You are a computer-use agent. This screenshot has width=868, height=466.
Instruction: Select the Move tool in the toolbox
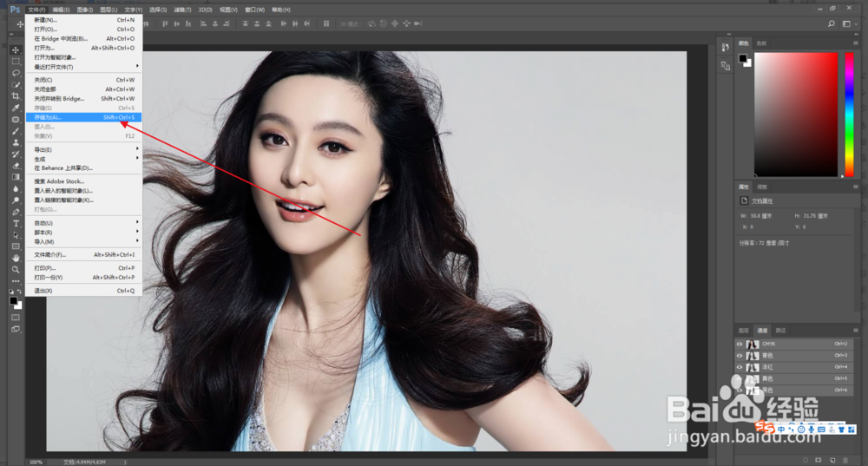(x=16, y=49)
